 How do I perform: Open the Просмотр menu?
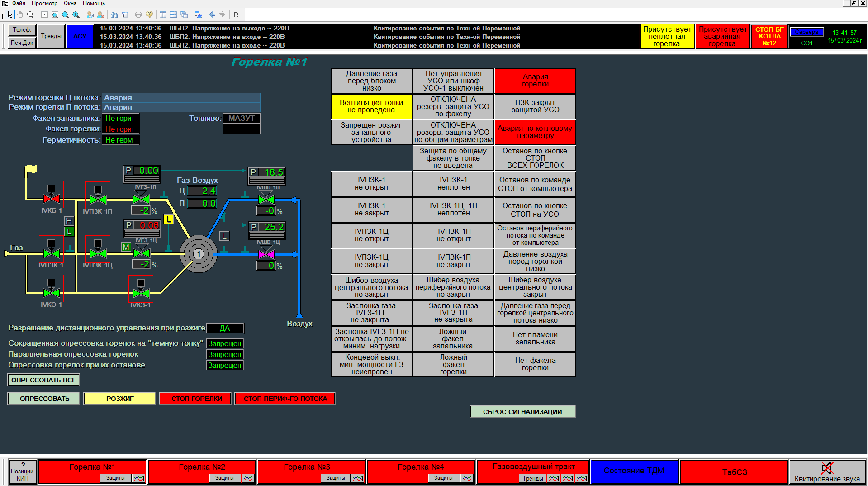(44, 3)
